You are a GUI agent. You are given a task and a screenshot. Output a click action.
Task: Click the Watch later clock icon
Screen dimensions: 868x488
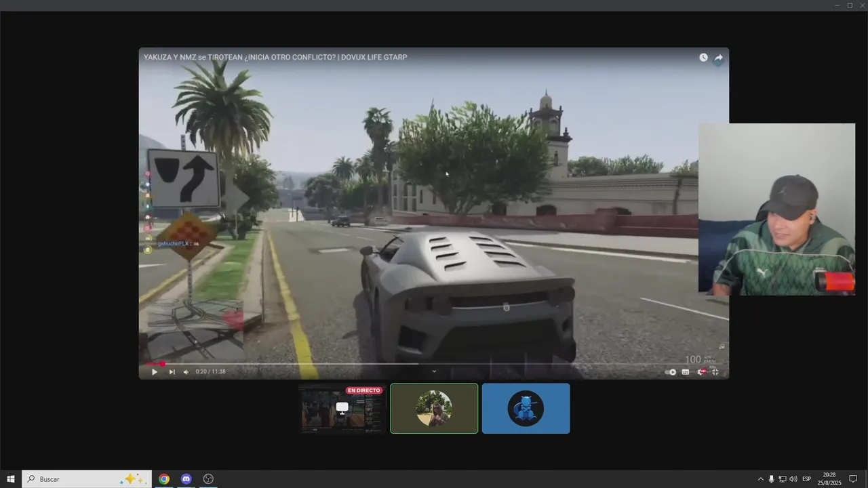703,58
